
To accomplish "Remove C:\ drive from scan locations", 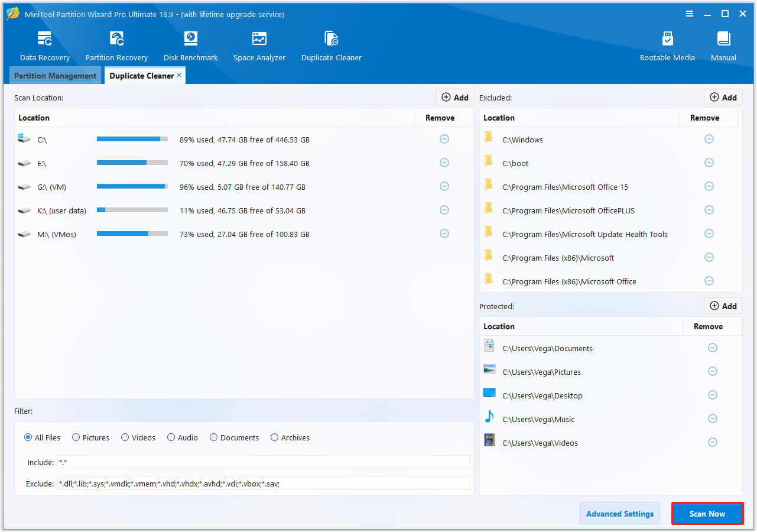I will [444, 139].
